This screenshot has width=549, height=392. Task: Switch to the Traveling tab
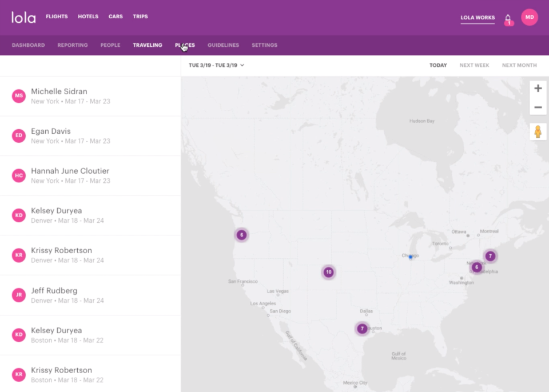pyautogui.click(x=148, y=45)
